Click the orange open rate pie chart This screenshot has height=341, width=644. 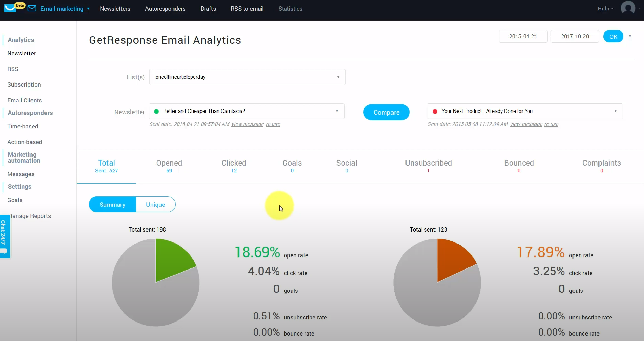[437, 282]
